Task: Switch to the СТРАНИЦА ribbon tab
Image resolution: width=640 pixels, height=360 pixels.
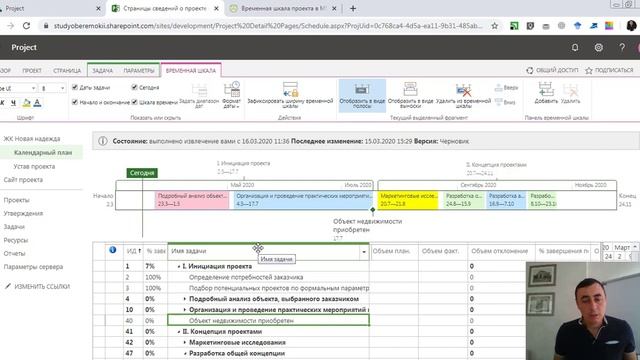Action: click(67, 71)
